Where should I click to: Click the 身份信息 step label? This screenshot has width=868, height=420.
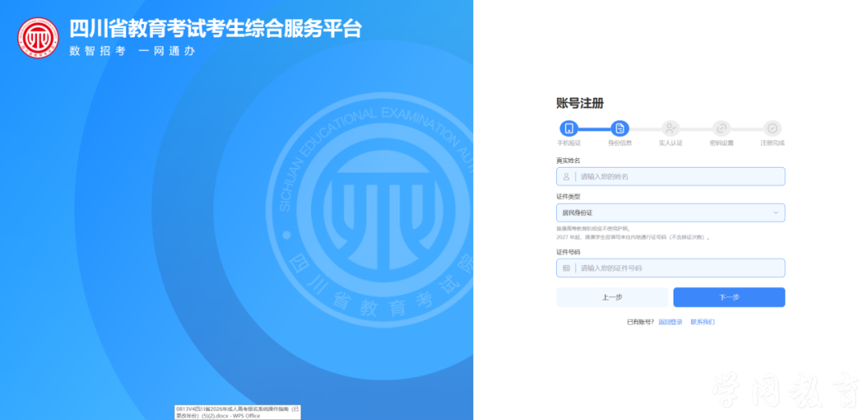[x=620, y=143]
